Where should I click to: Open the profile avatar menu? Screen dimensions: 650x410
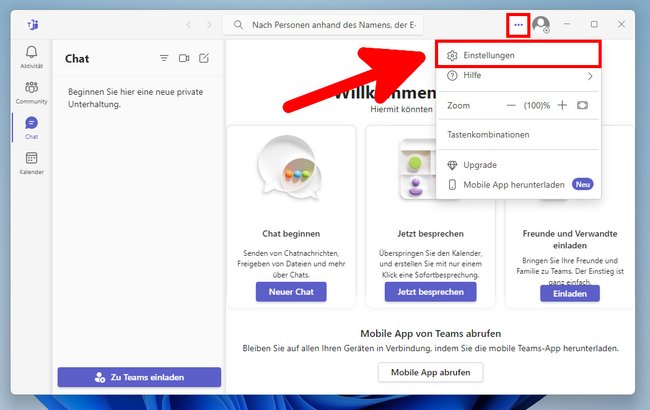pyautogui.click(x=541, y=24)
